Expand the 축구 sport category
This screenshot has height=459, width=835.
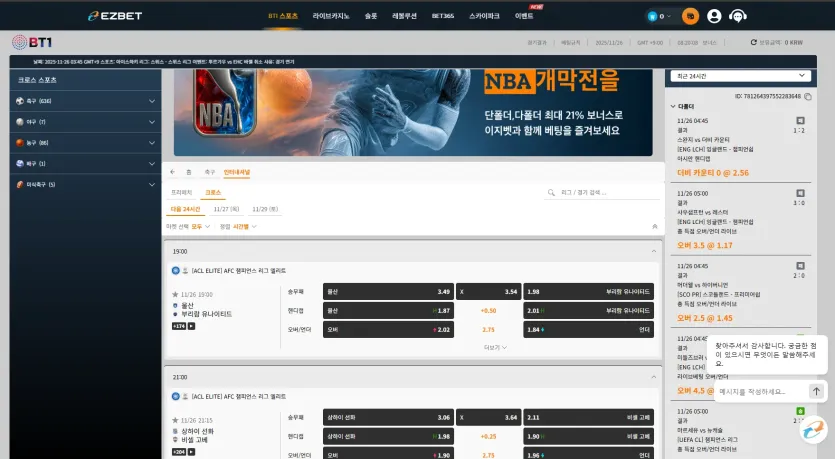pyautogui.click(x=85, y=101)
